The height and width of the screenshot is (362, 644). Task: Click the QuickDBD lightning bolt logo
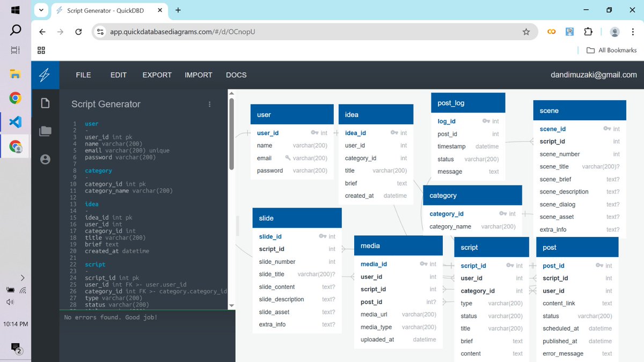[x=45, y=75]
